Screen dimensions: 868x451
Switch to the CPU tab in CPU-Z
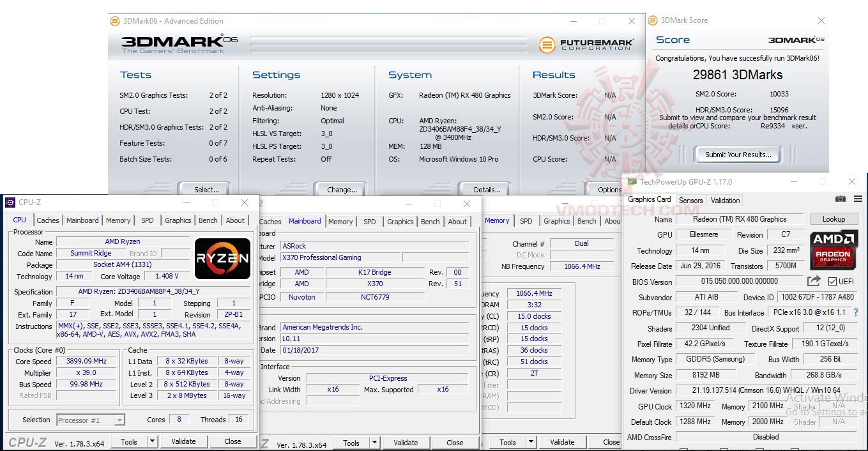pyautogui.click(x=20, y=220)
